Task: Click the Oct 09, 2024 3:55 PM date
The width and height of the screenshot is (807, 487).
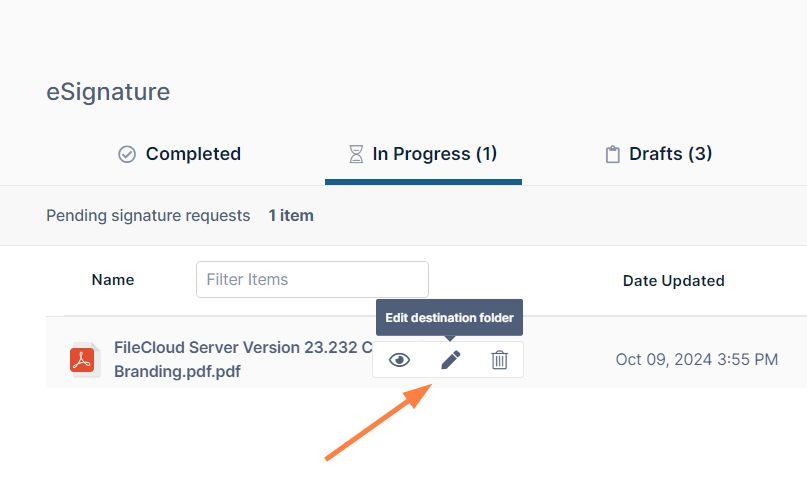Action: coord(696,359)
